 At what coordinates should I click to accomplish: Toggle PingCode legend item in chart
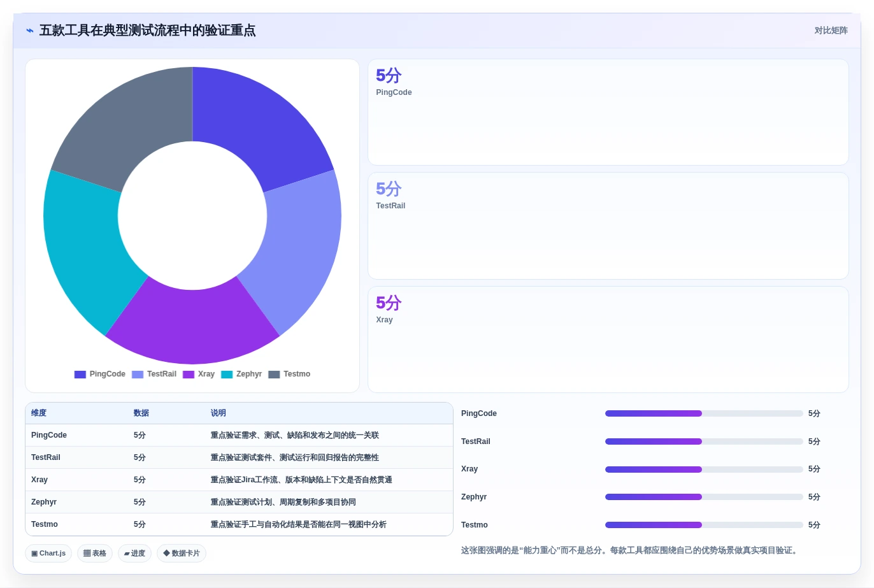point(100,374)
